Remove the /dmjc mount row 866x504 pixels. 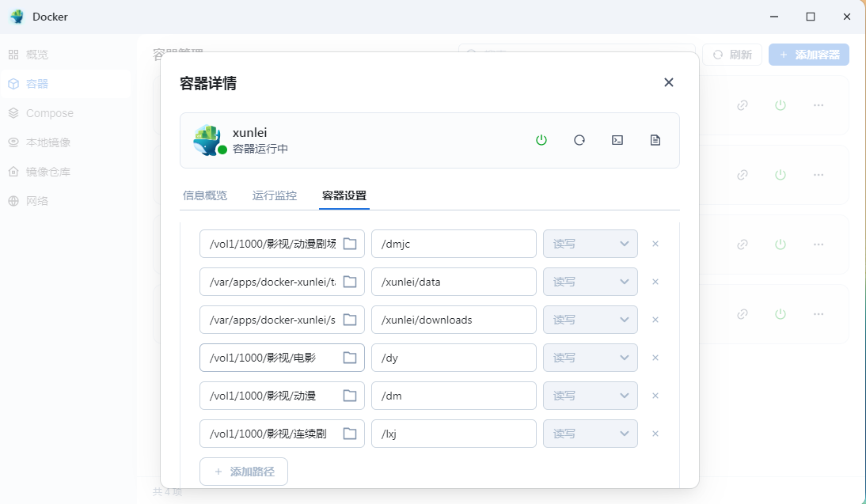[x=655, y=244]
